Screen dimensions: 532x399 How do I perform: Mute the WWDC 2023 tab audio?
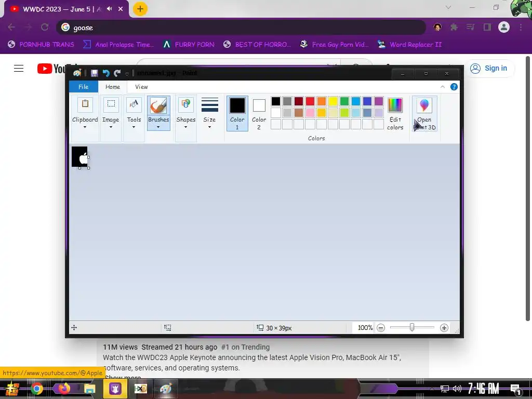point(109,9)
